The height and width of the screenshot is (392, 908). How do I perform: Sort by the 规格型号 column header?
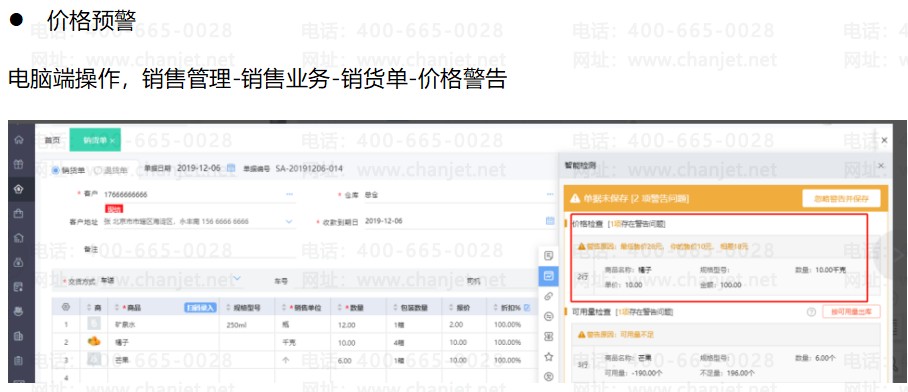[242, 307]
